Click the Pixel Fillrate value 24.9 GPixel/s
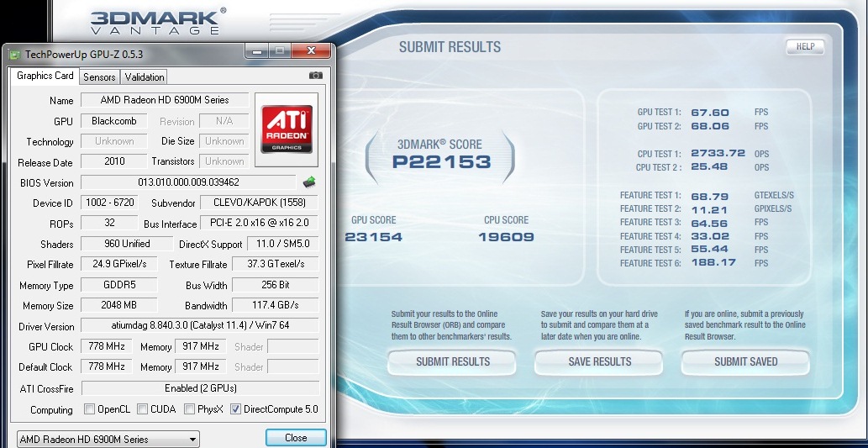Viewport: 868px width, 448px height. (x=119, y=264)
